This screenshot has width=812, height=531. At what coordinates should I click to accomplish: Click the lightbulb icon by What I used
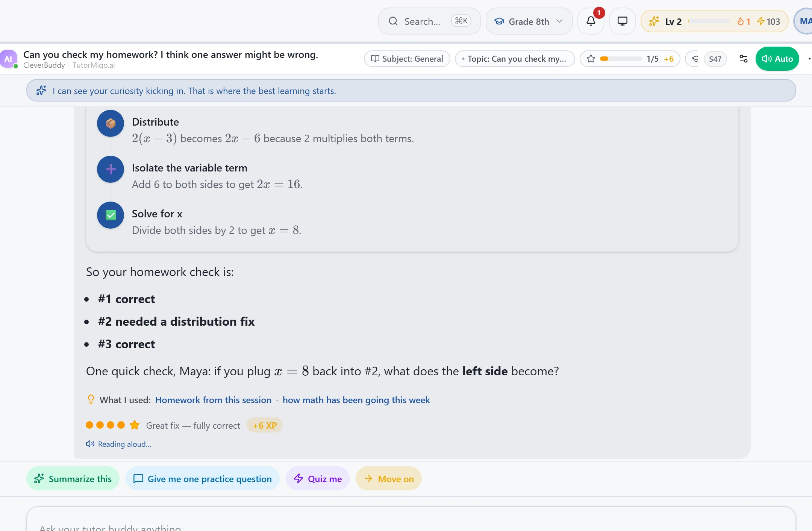91,399
